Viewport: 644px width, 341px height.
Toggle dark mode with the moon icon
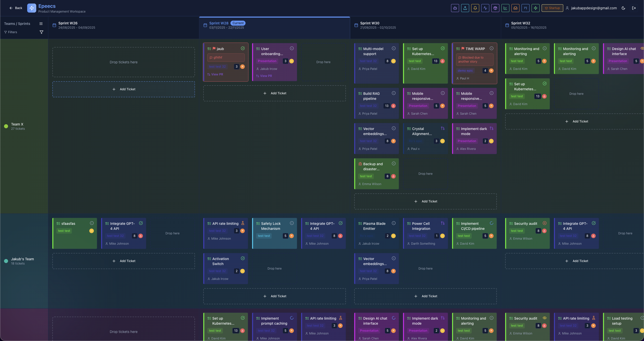pyautogui.click(x=623, y=8)
